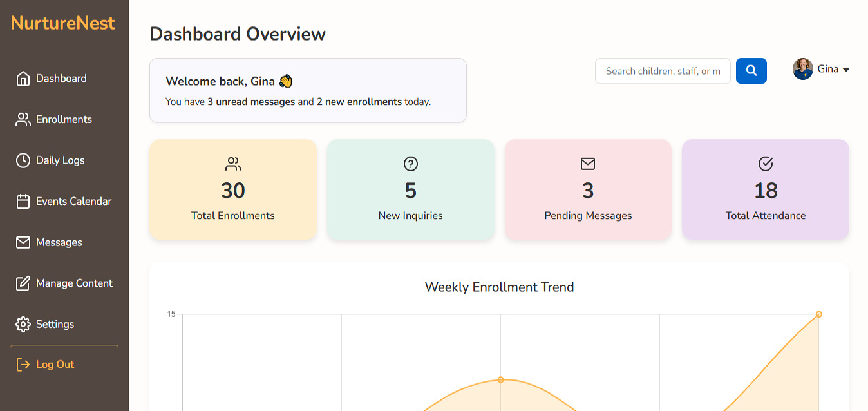The height and width of the screenshot is (411, 868).
Task: Open Settings via the gear icon
Action: click(x=23, y=324)
